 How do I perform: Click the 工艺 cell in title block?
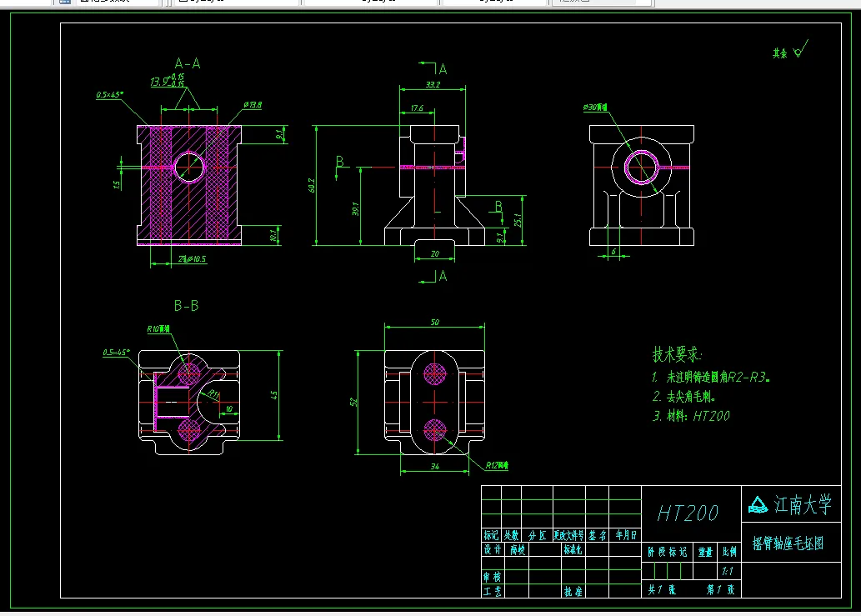(x=492, y=591)
